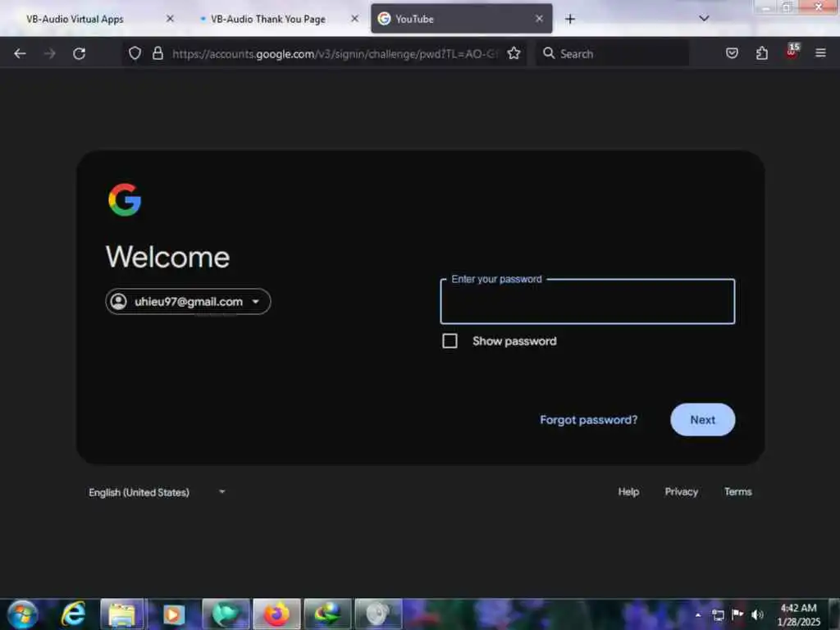Screen dimensions: 840x630
Task: Close the VB-Audio Virtual Apps tab
Action: 170,19
